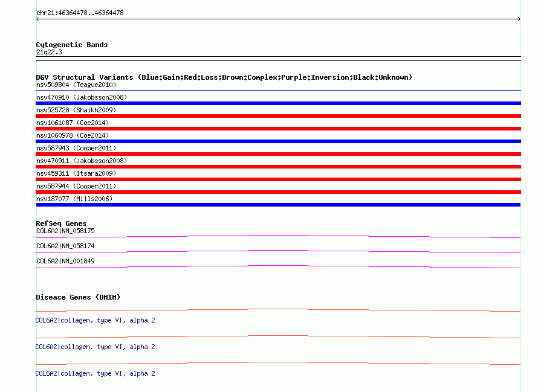Select the nsv587944 Cooper2011 red bar
The width and height of the screenshot is (538, 392).
pos(278,192)
